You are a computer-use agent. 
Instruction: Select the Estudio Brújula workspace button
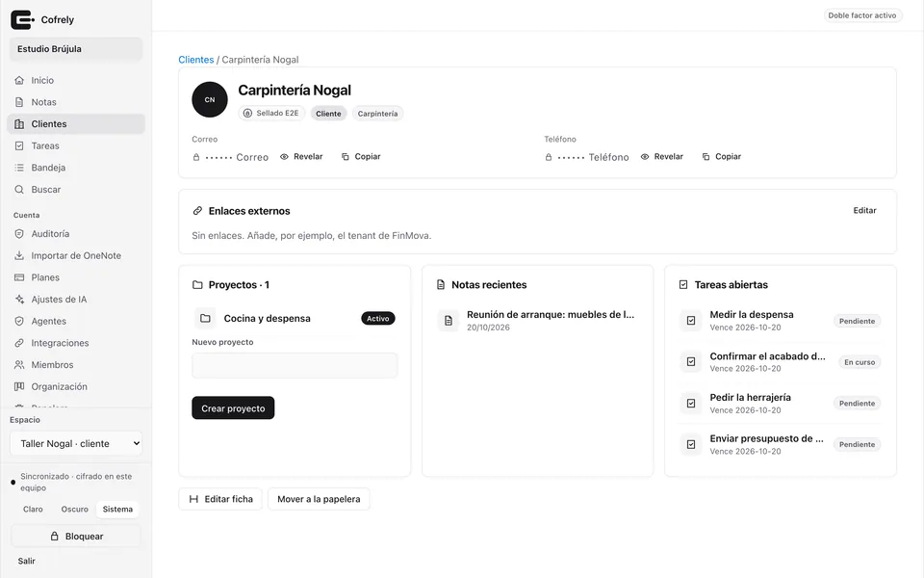tap(76, 49)
